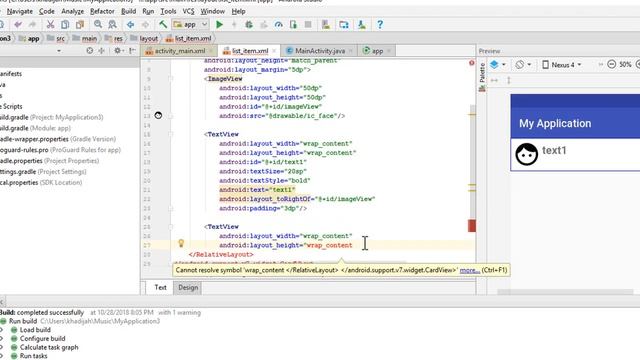Zoom out preview with minus icon
This screenshot has height=360, width=640.
(611, 64)
